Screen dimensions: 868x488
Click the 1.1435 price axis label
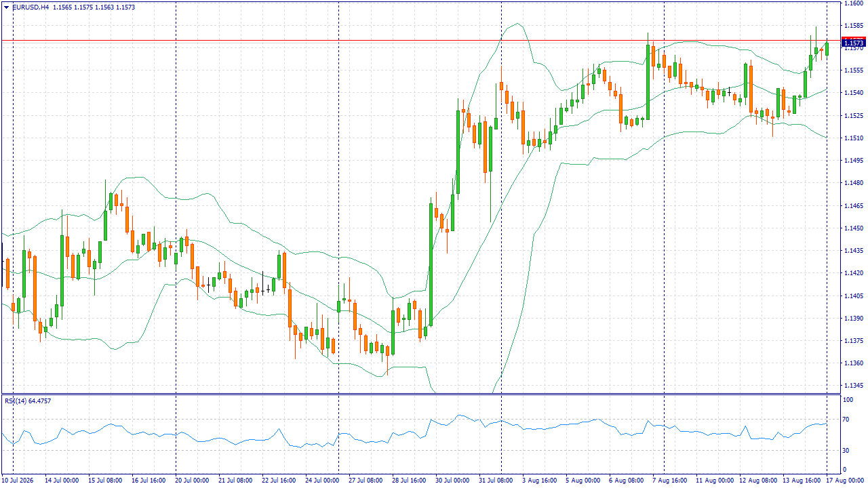(x=853, y=251)
